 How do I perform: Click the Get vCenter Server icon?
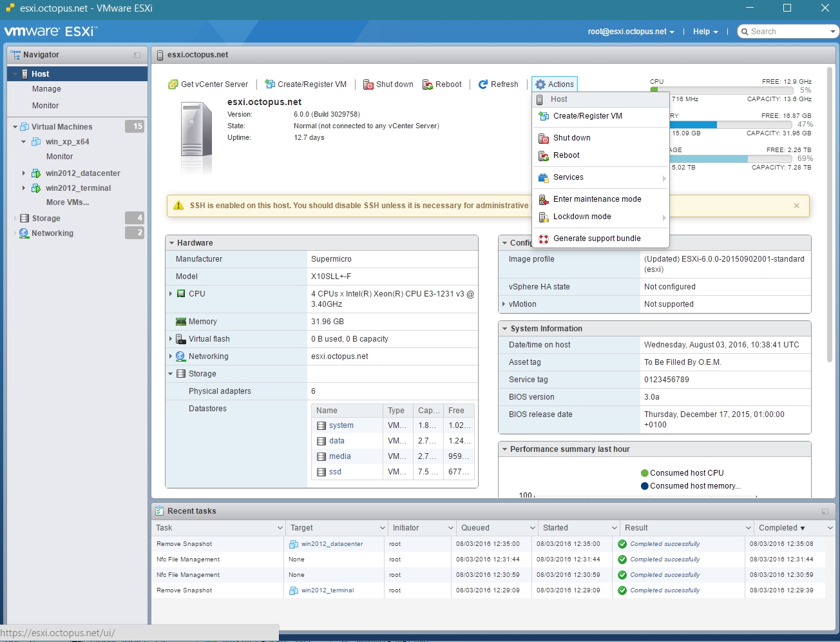[x=173, y=84]
